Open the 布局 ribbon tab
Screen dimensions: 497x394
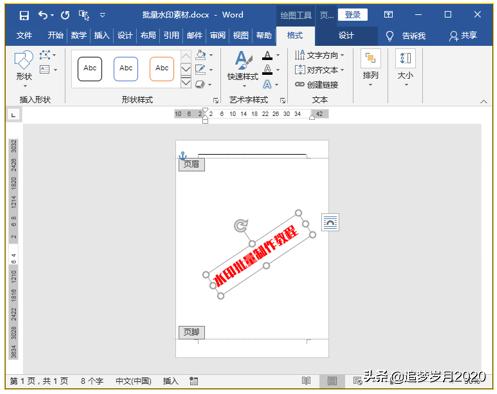click(148, 35)
